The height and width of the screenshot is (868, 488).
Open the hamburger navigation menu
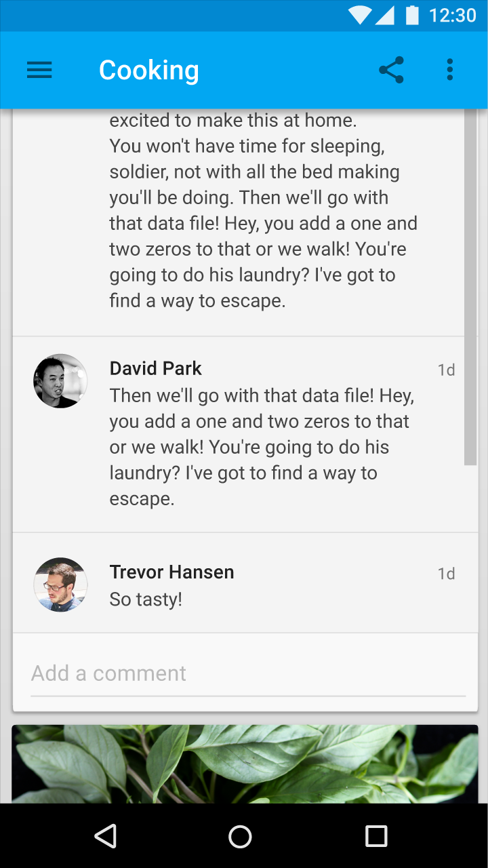click(x=39, y=70)
